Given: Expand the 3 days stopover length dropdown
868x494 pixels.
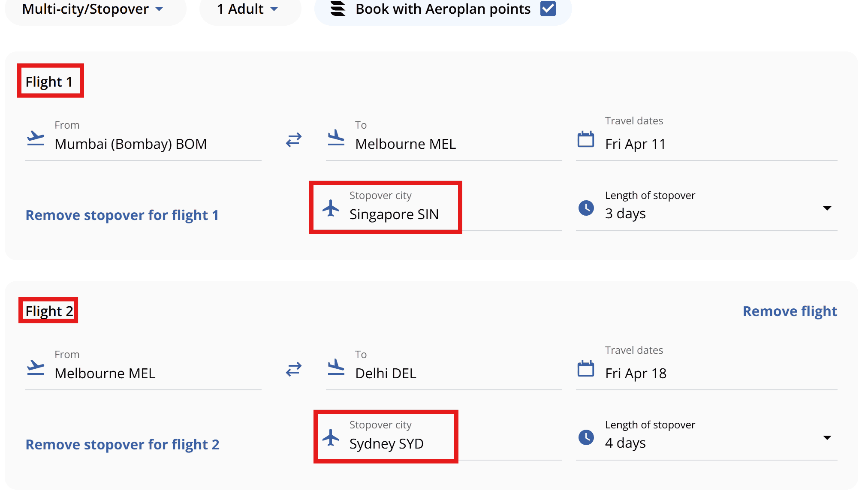Looking at the screenshot, I should [x=828, y=209].
